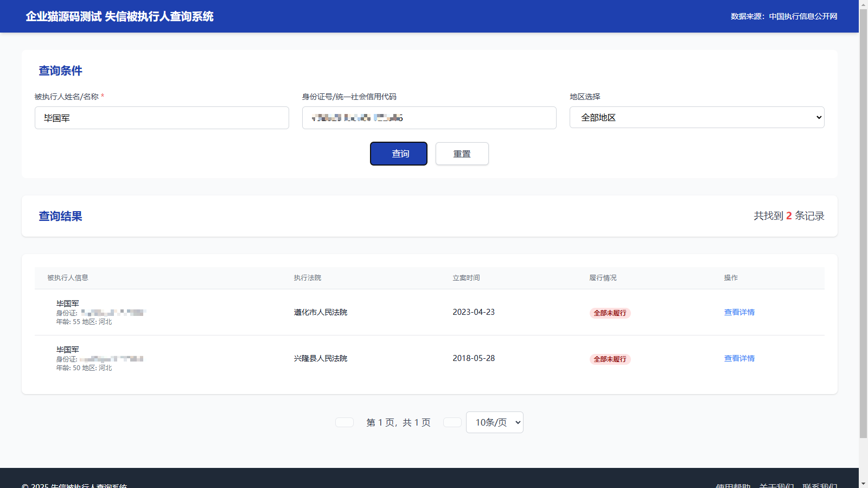Open 查看详情 for the 兴隆县人民法院 record
The height and width of the screenshot is (488, 868).
739,358
